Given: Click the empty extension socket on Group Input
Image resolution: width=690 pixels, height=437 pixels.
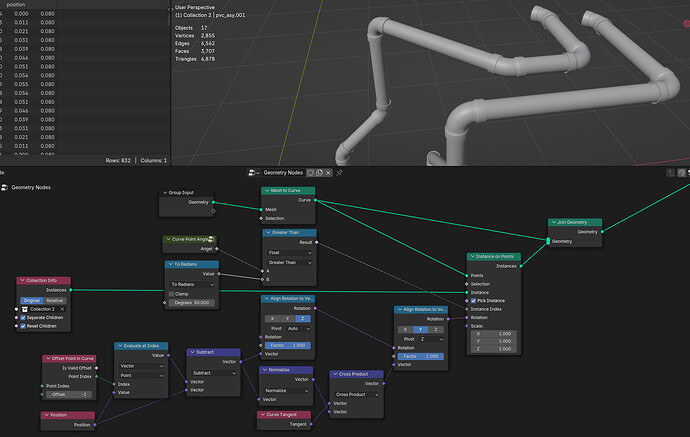Looking at the screenshot, I should click(213, 211).
